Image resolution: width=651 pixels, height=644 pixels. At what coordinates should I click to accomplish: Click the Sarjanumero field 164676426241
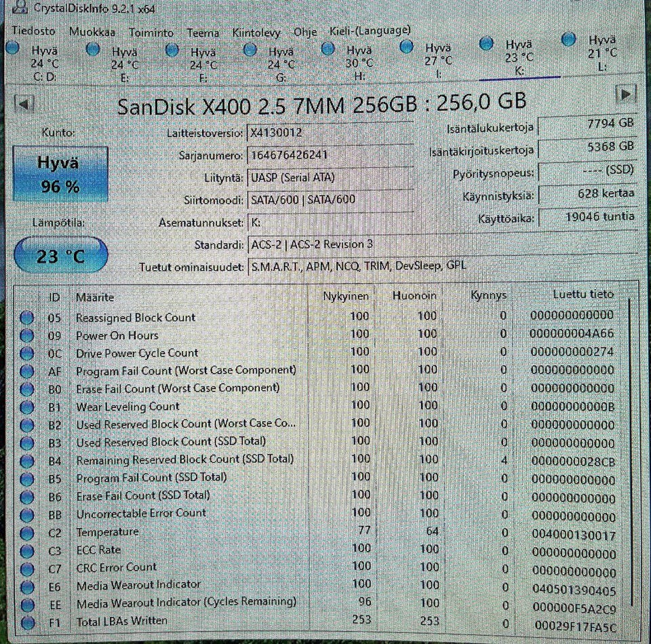(330, 155)
